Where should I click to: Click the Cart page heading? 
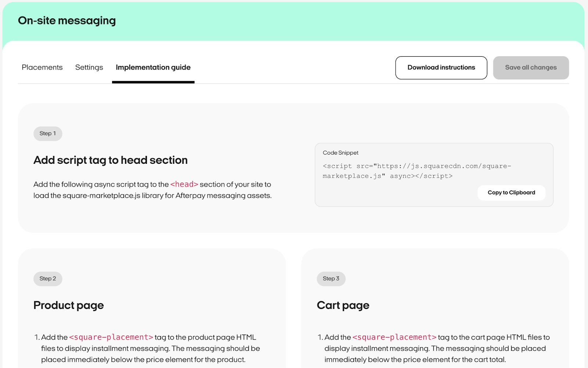click(343, 305)
